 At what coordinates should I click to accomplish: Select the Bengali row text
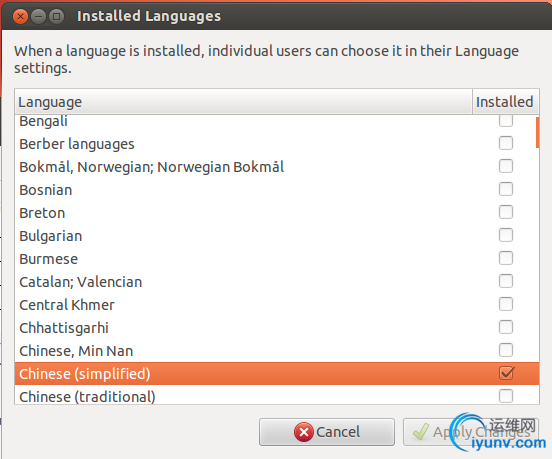(x=43, y=121)
